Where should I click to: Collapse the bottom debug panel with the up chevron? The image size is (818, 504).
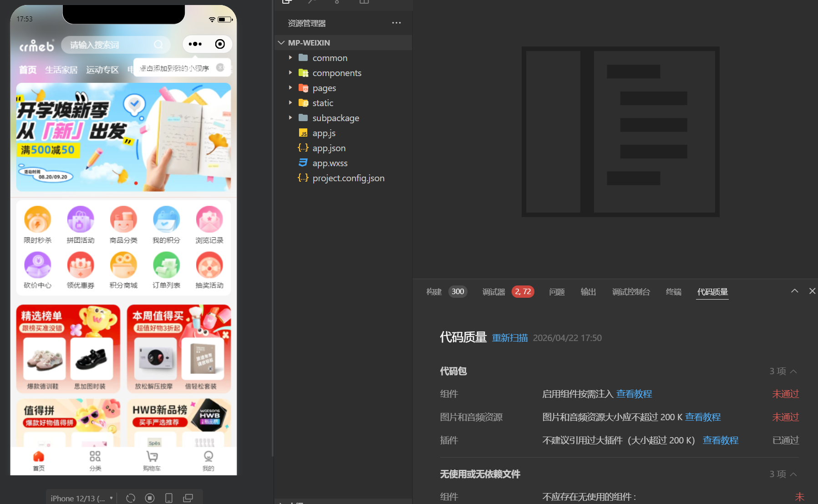point(795,291)
